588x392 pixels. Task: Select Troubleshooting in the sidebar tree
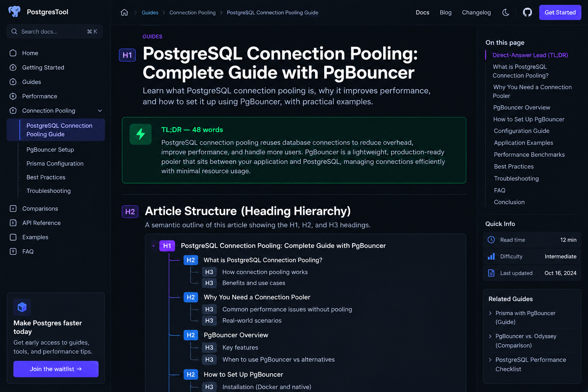(49, 191)
